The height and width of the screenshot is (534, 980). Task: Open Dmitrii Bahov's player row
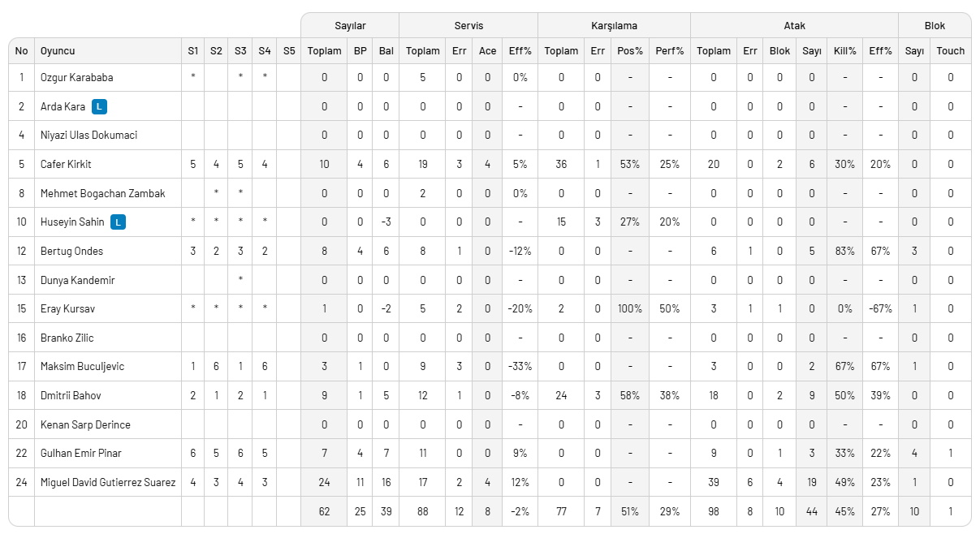(x=71, y=395)
